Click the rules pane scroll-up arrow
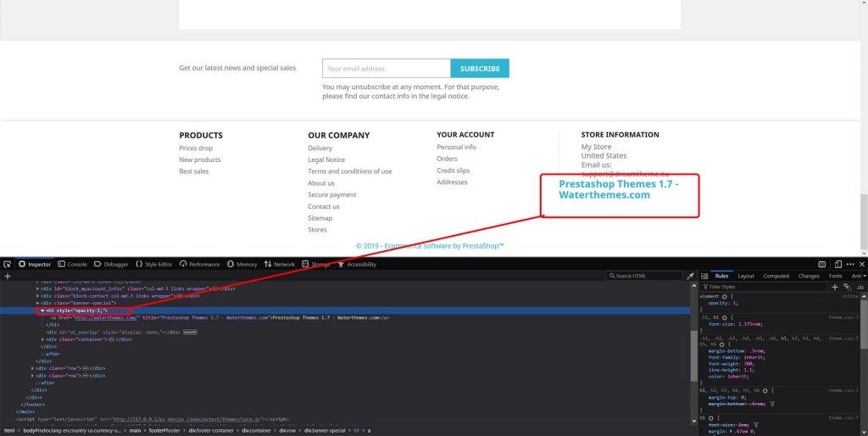 [x=864, y=296]
